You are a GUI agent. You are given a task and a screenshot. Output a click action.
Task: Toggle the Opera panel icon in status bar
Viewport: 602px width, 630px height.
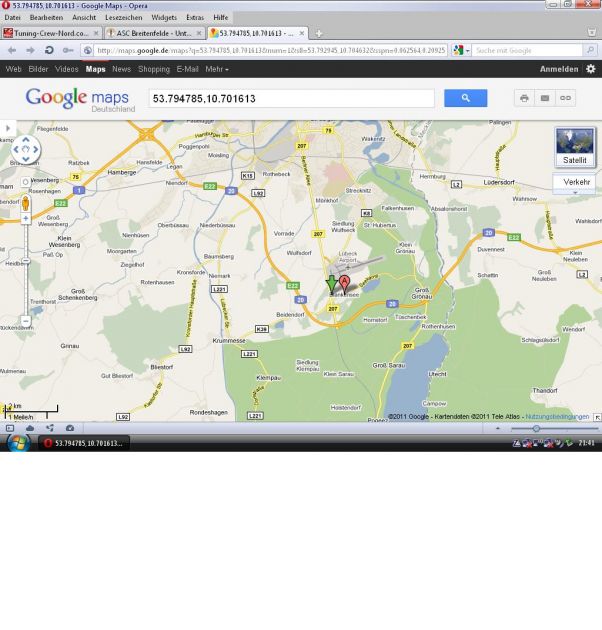pyautogui.click(x=10, y=428)
